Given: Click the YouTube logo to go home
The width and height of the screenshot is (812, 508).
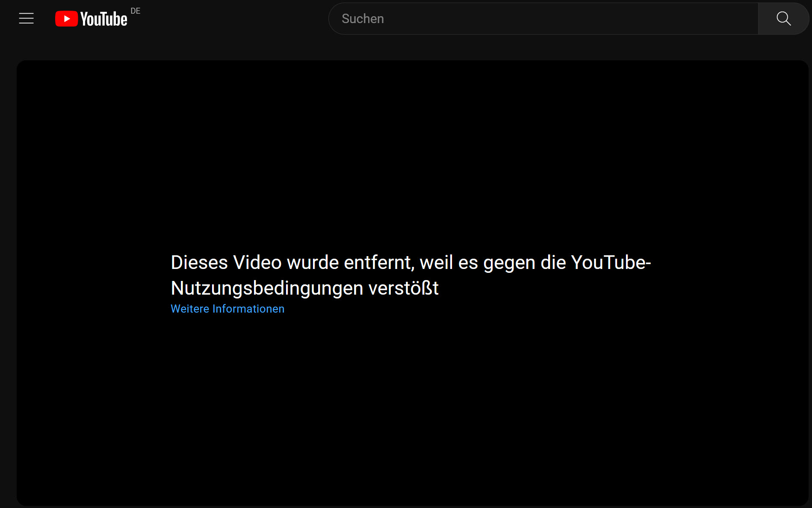Looking at the screenshot, I should [91, 19].
